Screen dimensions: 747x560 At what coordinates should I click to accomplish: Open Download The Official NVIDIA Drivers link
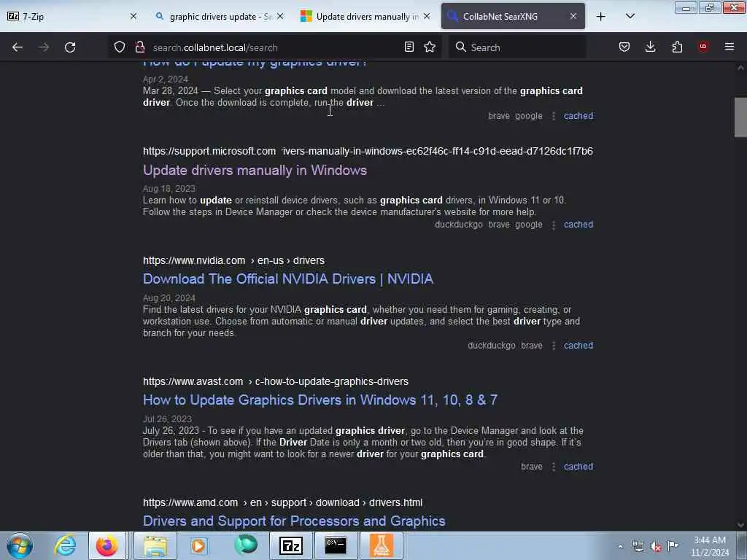pyautogui.click(x=287, y=279)
